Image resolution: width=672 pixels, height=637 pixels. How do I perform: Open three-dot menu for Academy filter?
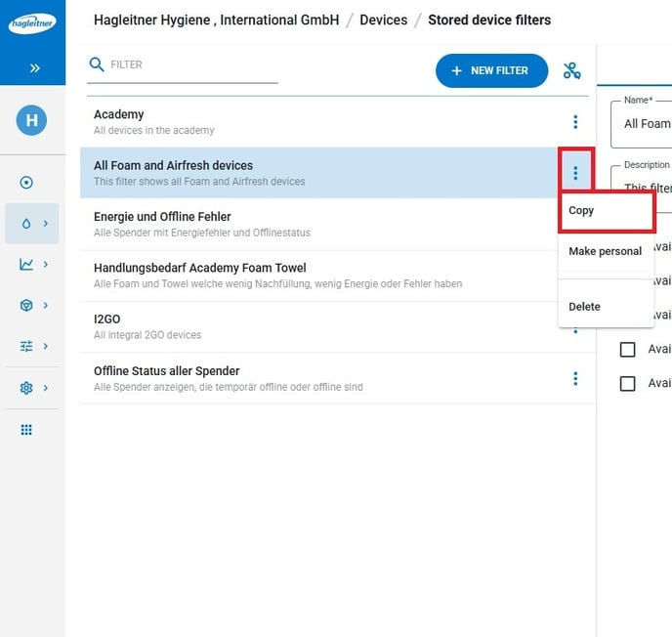pos(575,122)
